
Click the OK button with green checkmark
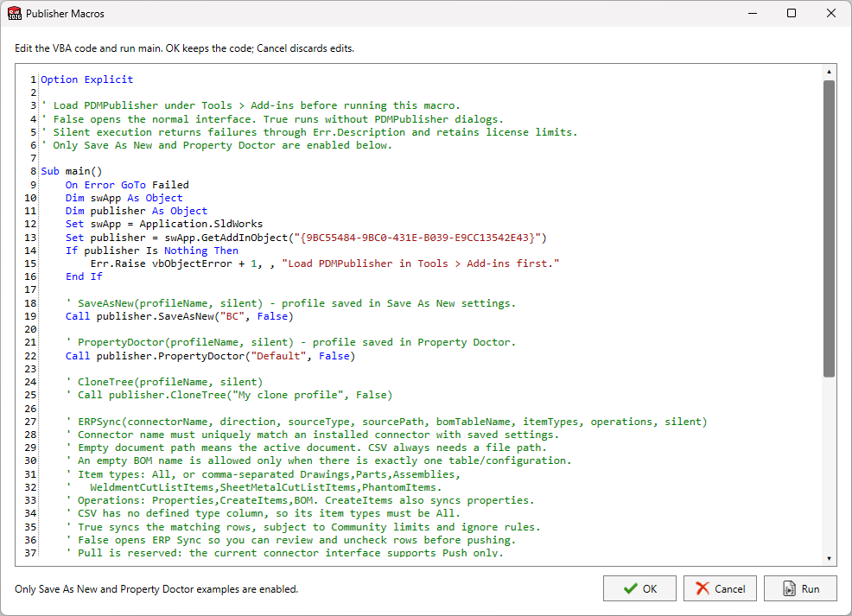pyautogui.click(x=639, y=588)
